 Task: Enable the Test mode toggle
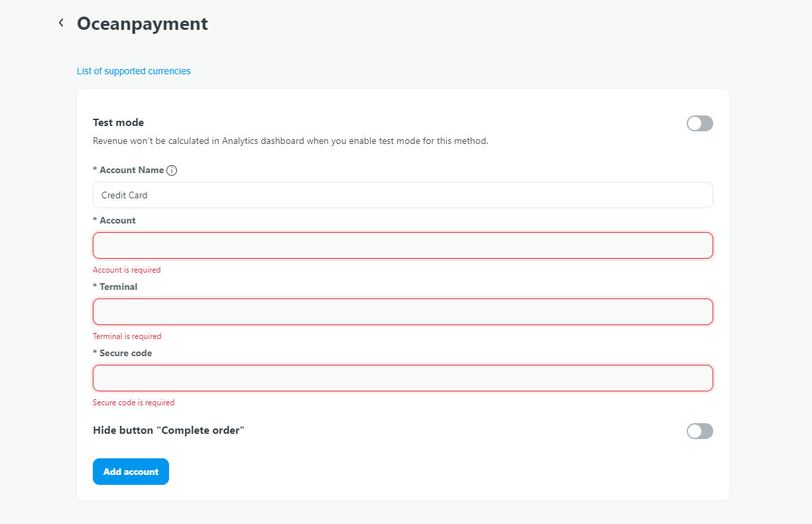[699, 123]
